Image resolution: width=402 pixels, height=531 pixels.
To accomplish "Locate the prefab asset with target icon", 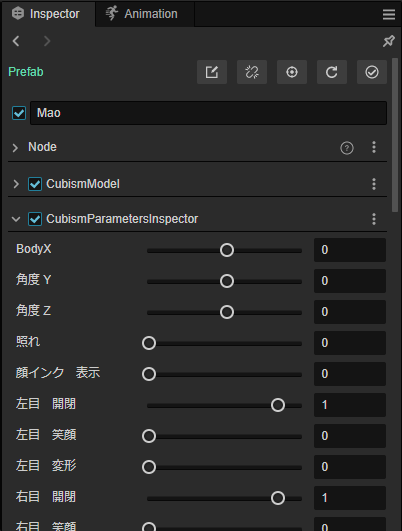I will (x=292, y=72).
